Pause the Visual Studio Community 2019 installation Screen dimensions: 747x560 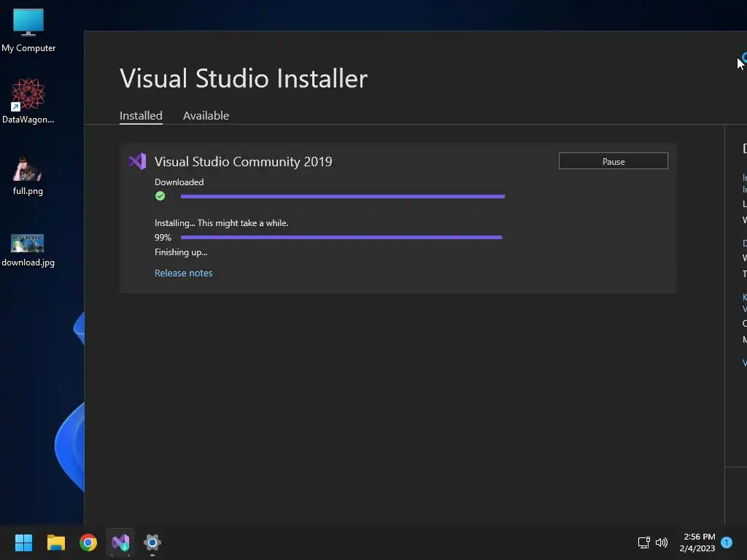coord(613,161)
